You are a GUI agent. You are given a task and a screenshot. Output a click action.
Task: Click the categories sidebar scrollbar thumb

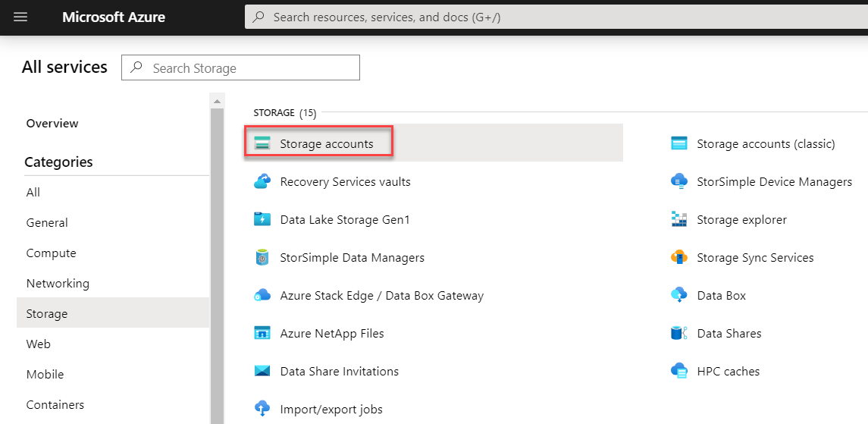pyautogui.click(x=217, y=265)
